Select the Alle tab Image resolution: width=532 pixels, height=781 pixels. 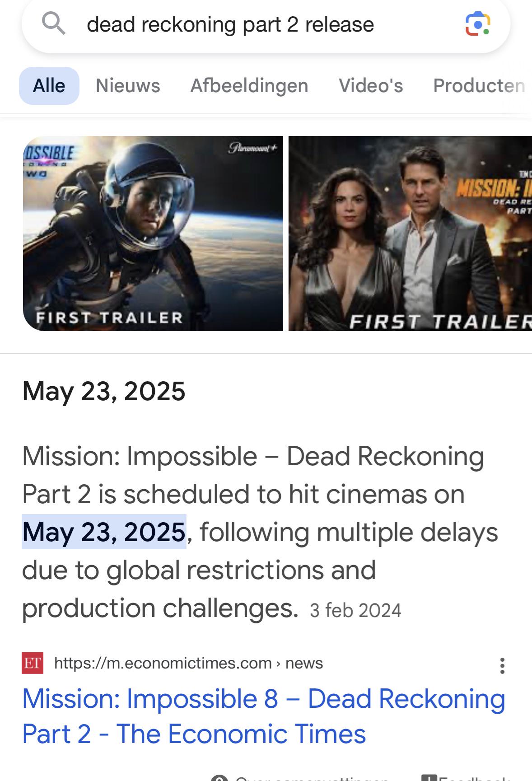pyautogui.click(x=49, y=85)
